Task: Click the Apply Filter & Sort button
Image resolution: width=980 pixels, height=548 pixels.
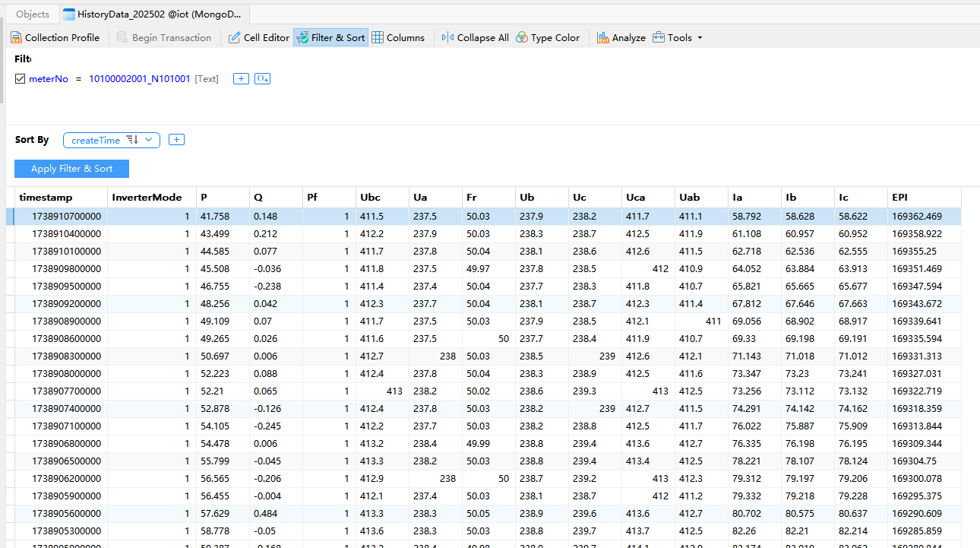Action: (71, 169)
